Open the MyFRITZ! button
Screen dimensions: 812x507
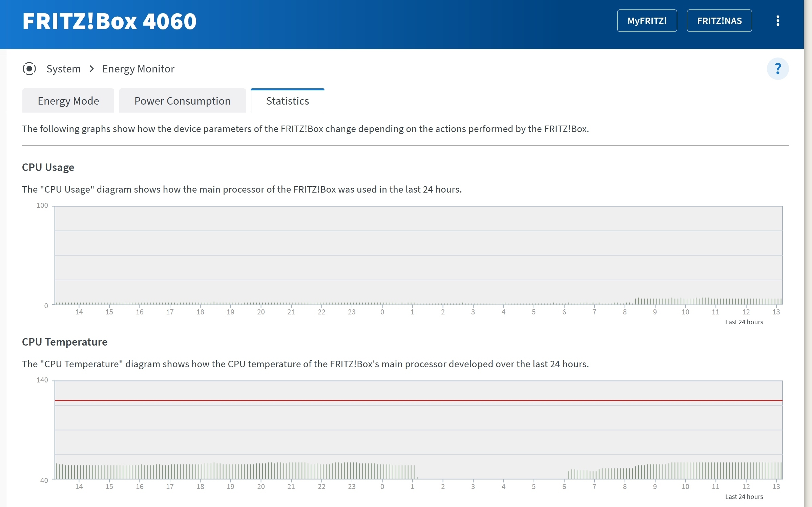click(x=647, y=21)
